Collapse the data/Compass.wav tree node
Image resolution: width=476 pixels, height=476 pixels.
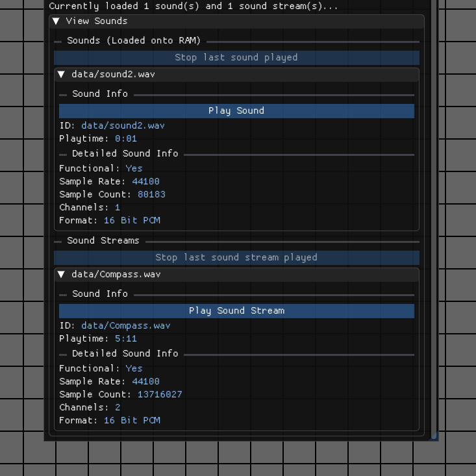point(61,275)
